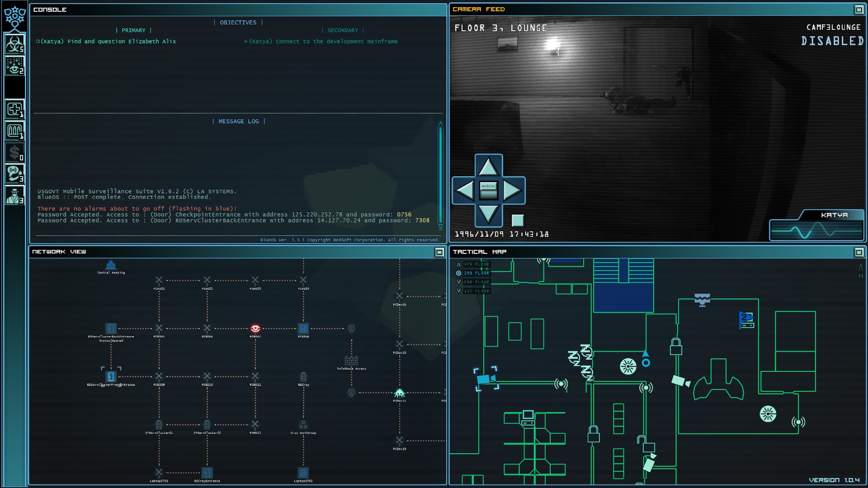Click the heating unit icon on the map
This screenshot has height=488, width=868.
click(x=702, y=300)
